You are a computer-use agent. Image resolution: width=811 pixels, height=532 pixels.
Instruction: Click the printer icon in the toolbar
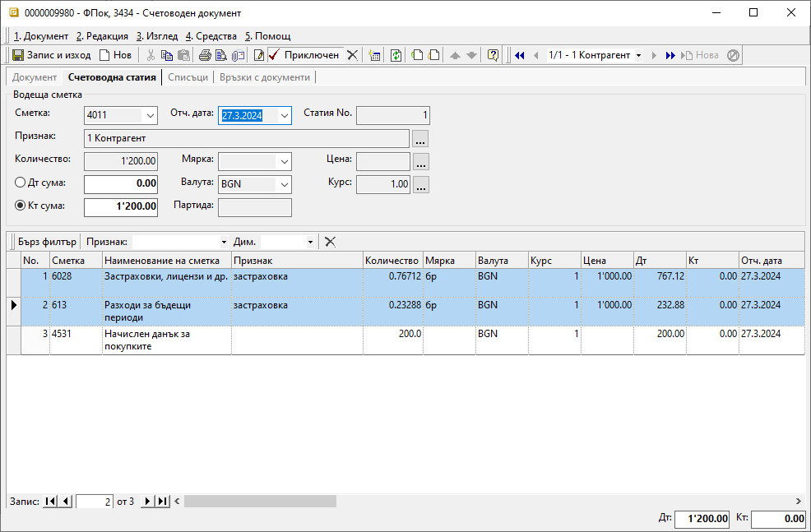205,55
